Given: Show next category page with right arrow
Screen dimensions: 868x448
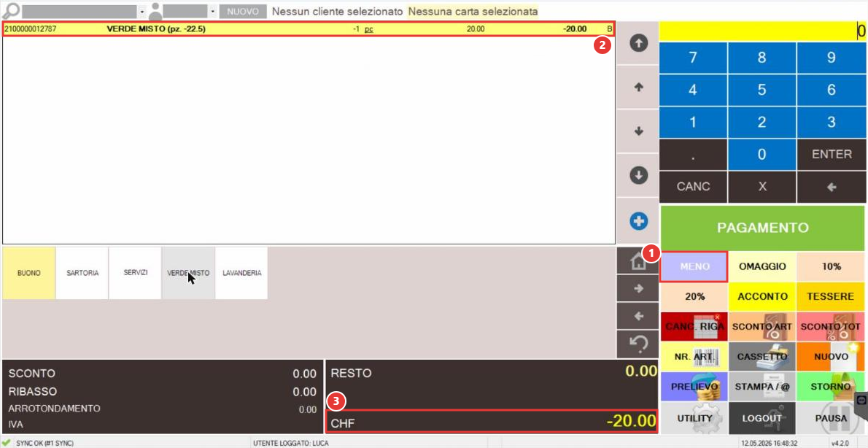Looking at the screenshot, I should coord(638,288).
